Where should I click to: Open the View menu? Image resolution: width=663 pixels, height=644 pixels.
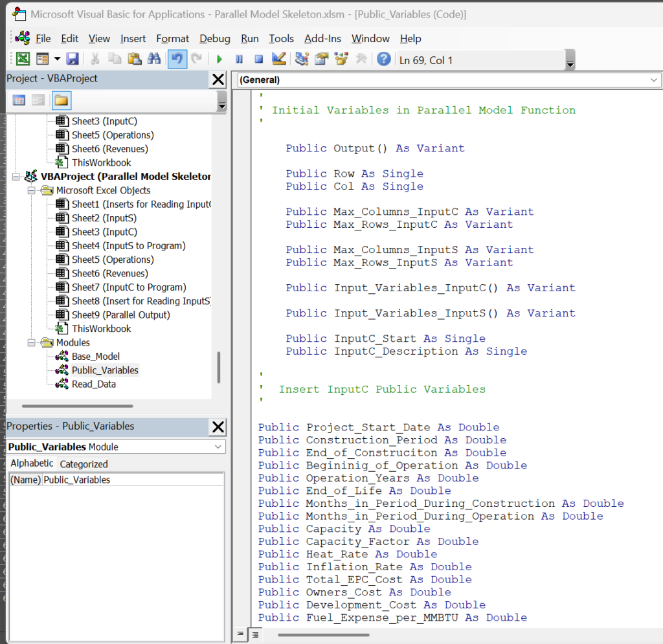coord(99,38)
